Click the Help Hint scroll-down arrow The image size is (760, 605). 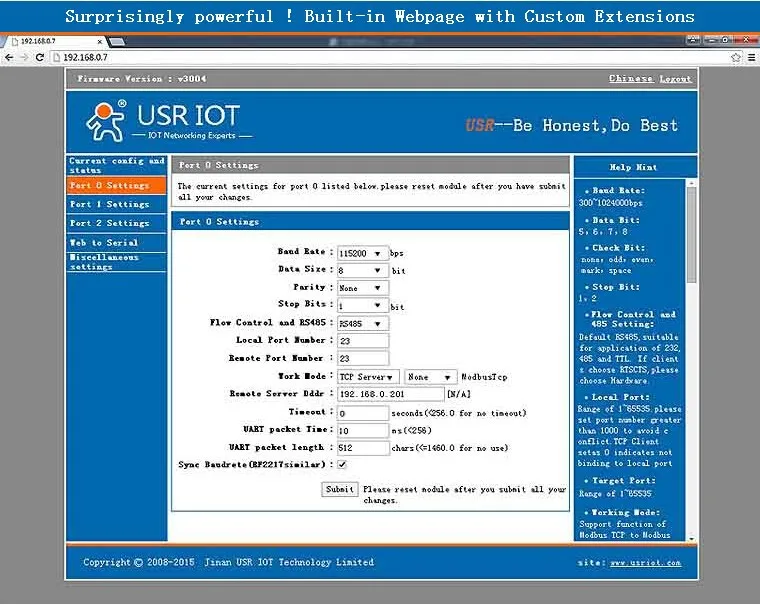(x=692, y=538)
